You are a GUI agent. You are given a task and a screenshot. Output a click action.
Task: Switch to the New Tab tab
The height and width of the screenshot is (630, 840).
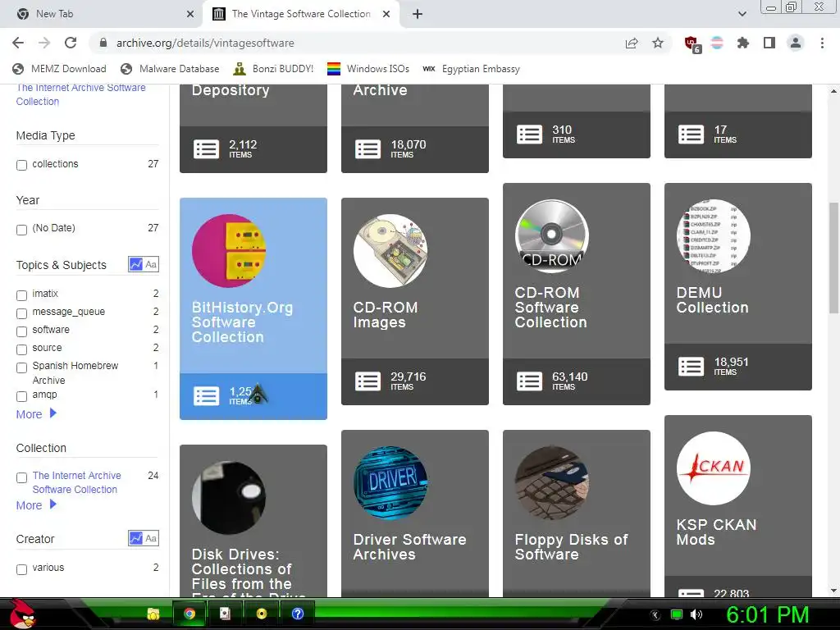click(102, 14)
